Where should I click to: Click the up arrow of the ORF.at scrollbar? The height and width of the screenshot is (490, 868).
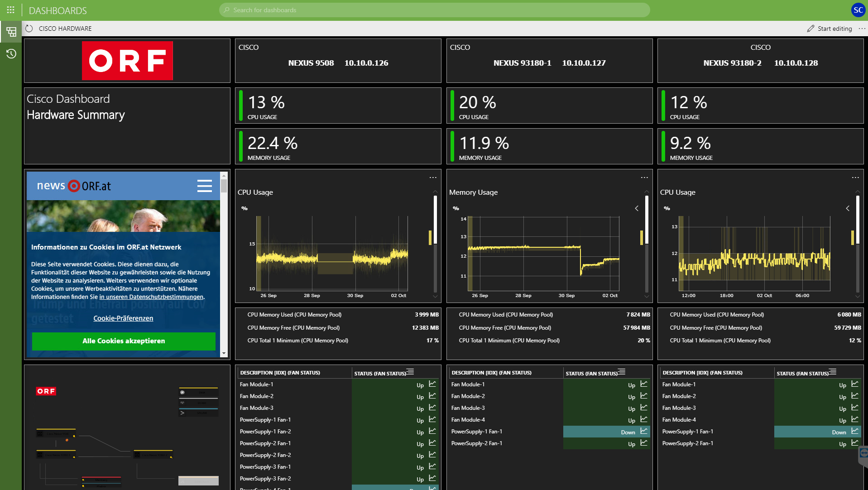(x=224, y=175)
